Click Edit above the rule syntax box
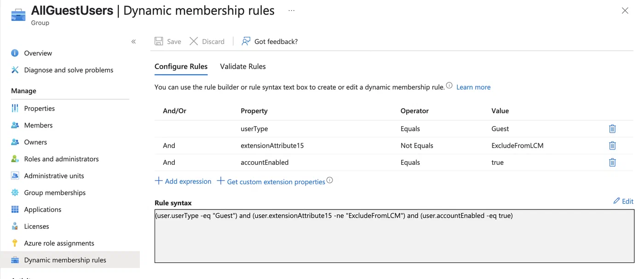 [623, 201]
